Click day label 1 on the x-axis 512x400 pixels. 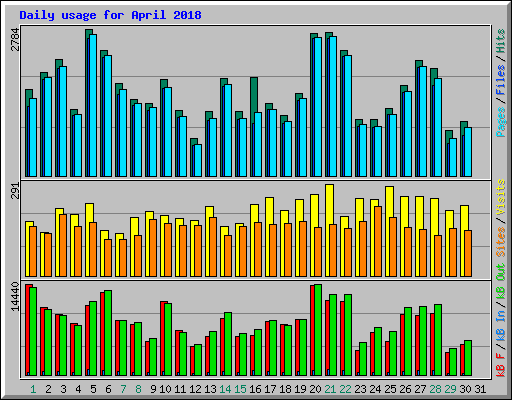click(x=33, y=389)
